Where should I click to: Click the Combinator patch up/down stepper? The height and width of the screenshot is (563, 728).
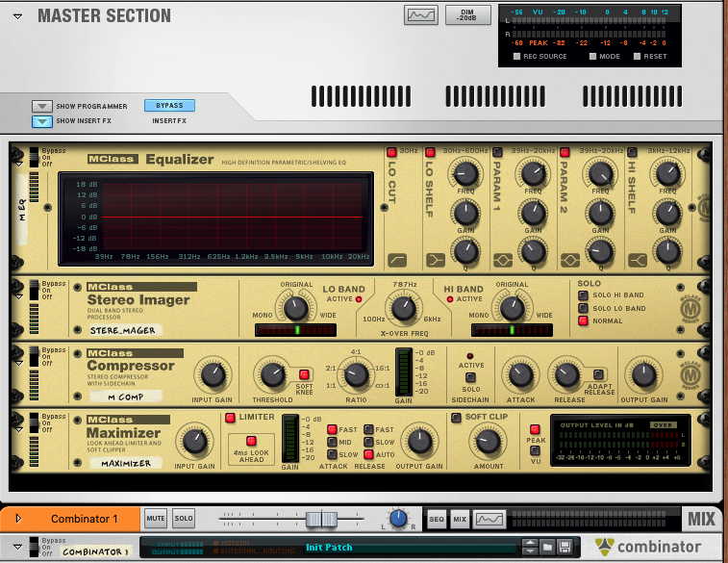530,547
